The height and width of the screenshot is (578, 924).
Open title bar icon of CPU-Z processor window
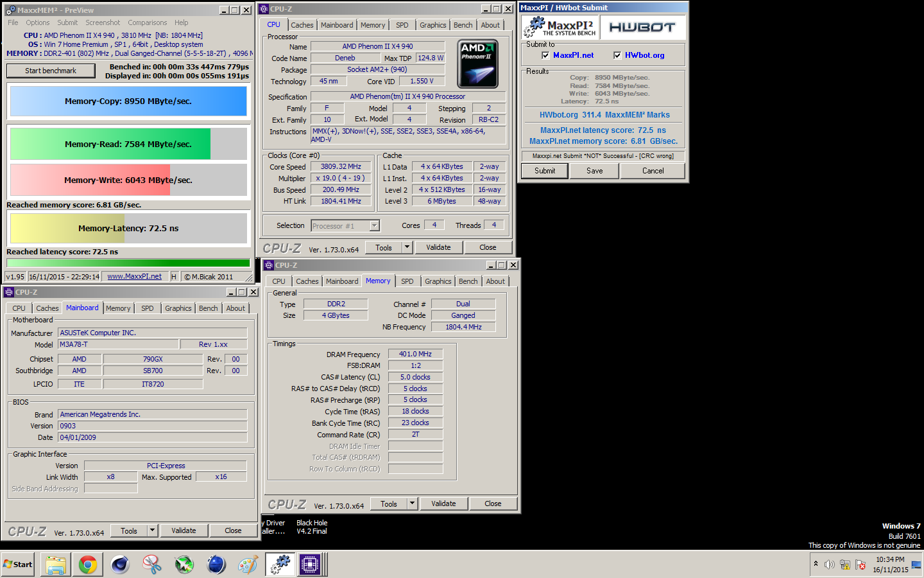click(264, 9)
